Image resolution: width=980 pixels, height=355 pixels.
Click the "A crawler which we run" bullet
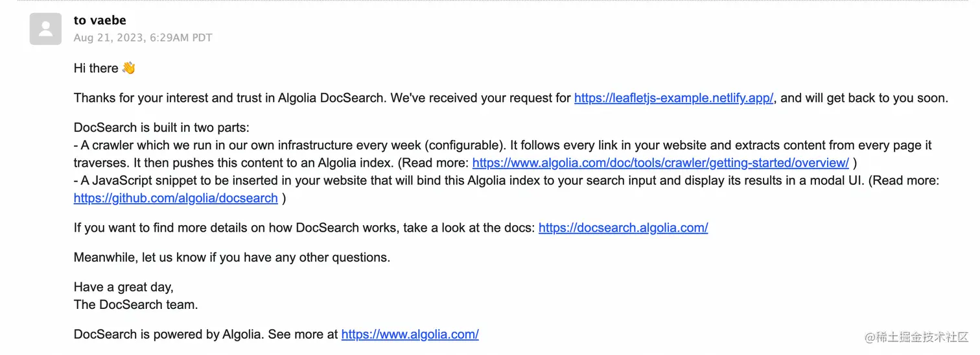503,154
